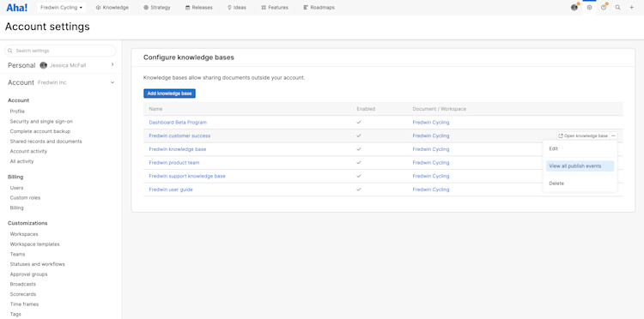Open Scorecards settings
The width and height of the screenshot is (644, 319).
[x=23, y=294]
